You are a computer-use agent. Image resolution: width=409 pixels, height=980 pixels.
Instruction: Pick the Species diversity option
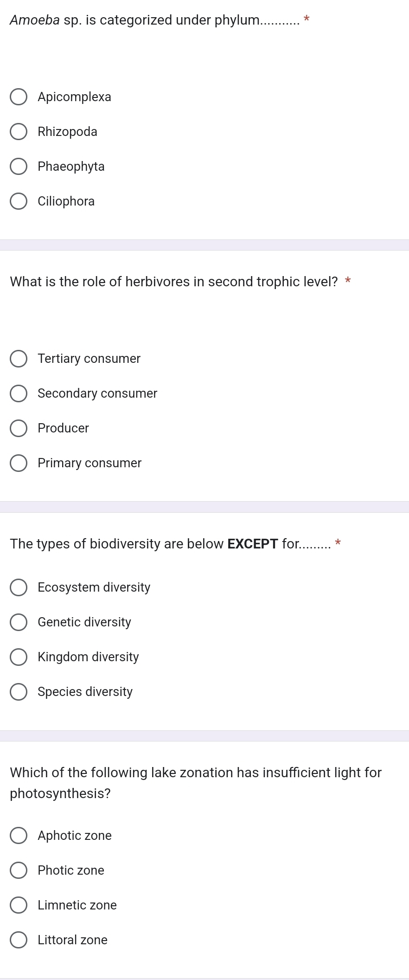click(x=19, y=692)
